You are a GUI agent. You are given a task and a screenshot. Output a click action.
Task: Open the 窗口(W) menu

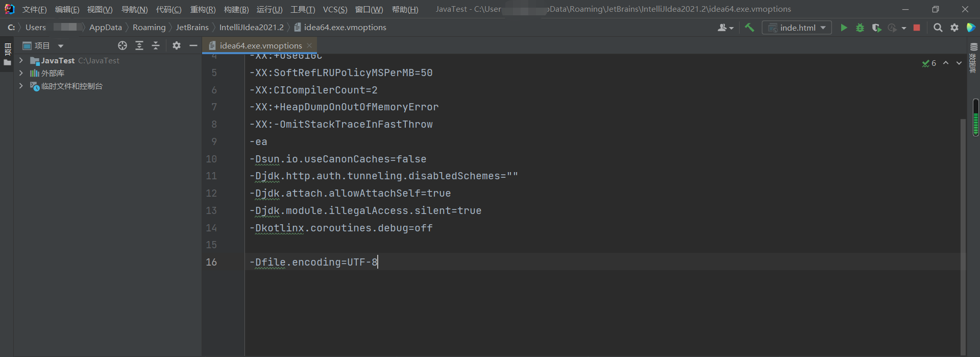[x=369, y=10]
